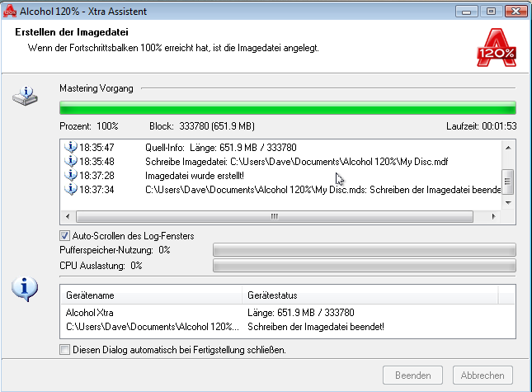Click the 'Prozent: 100%' label

pyautogui.click(x=89, y=126)
